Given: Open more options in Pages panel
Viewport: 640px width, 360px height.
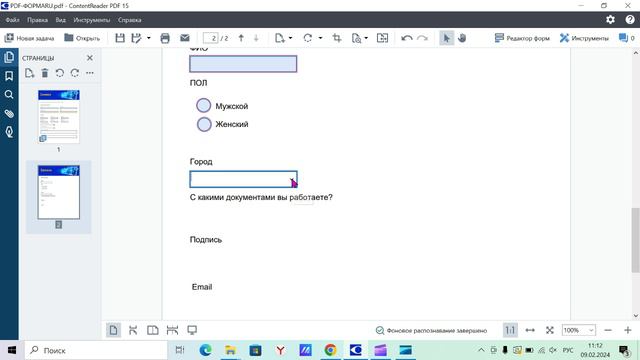Looking at the screenshot, I should [90, 73].
